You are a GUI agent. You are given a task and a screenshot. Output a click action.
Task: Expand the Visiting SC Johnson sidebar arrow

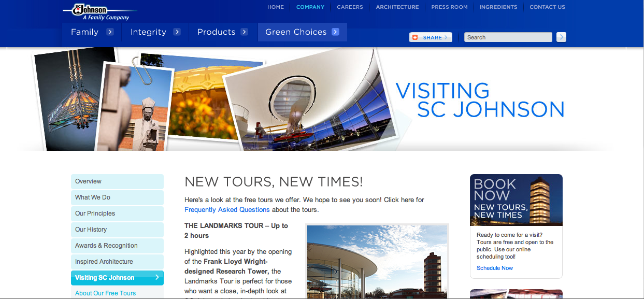(x=157, y=278)
